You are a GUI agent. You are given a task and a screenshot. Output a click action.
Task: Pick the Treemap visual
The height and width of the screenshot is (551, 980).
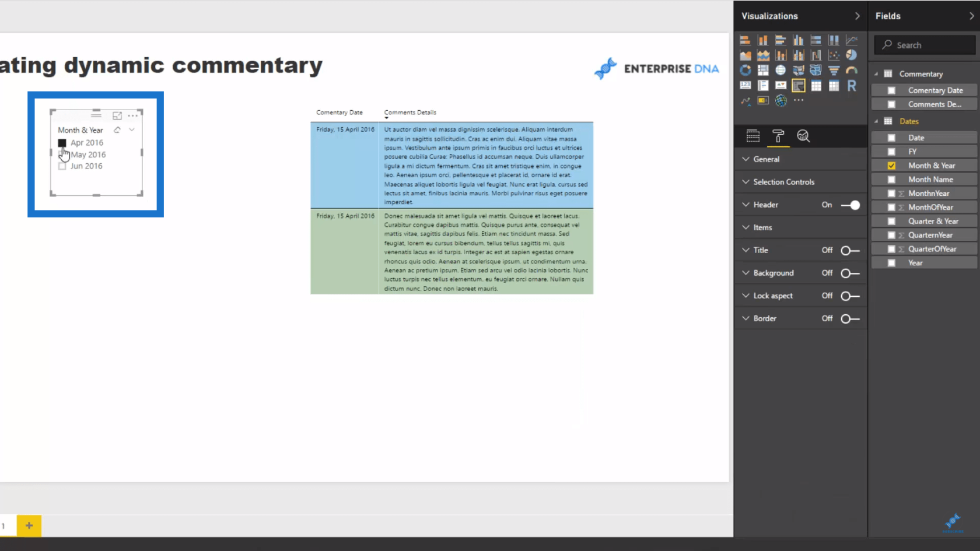point(763,71)
